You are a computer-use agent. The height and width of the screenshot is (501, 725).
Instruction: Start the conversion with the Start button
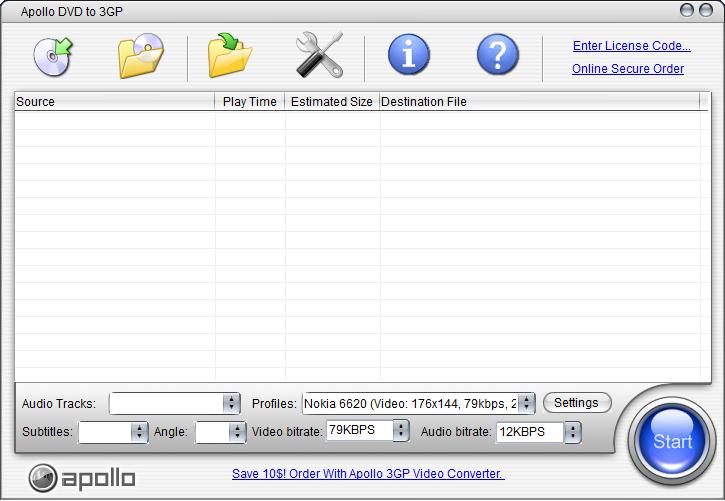tap(672, 440)
